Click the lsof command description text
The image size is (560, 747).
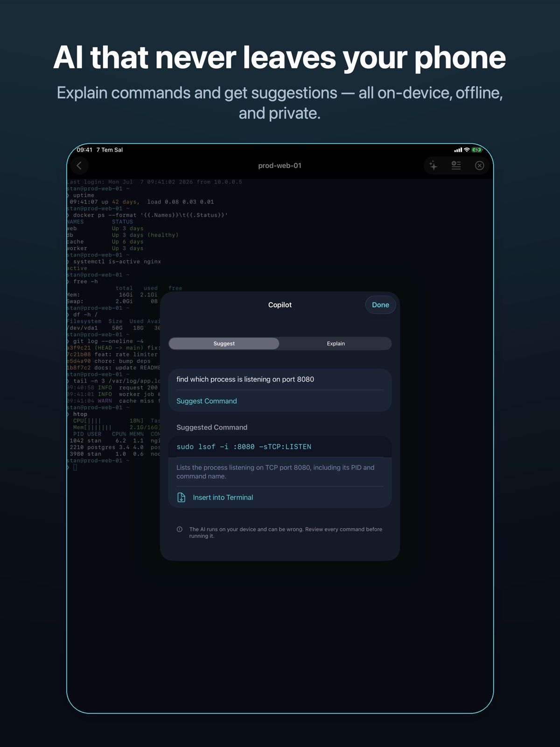[x=275, y=472]
